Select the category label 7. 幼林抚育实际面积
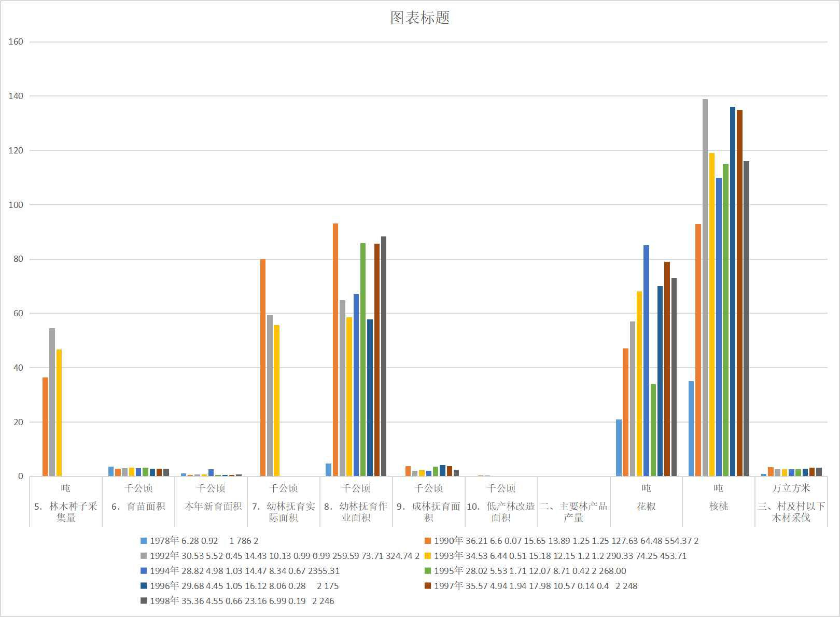840x617 pixels. 284,512
